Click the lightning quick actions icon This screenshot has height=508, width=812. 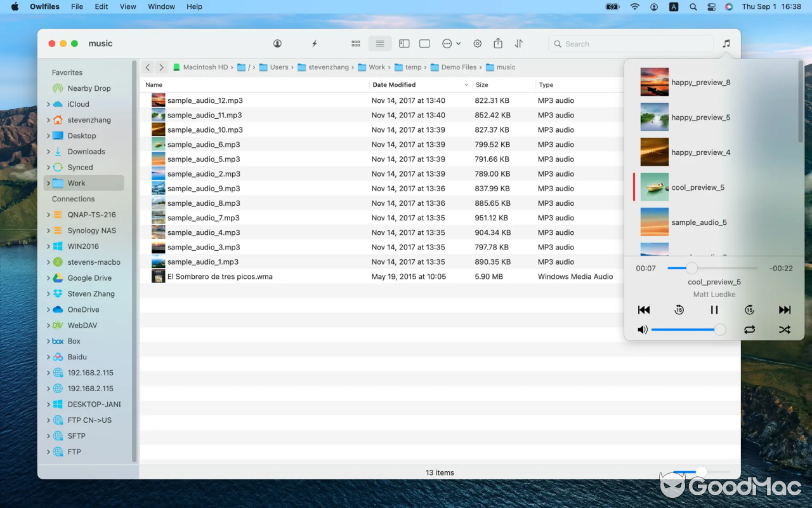(x=314, y=43)
